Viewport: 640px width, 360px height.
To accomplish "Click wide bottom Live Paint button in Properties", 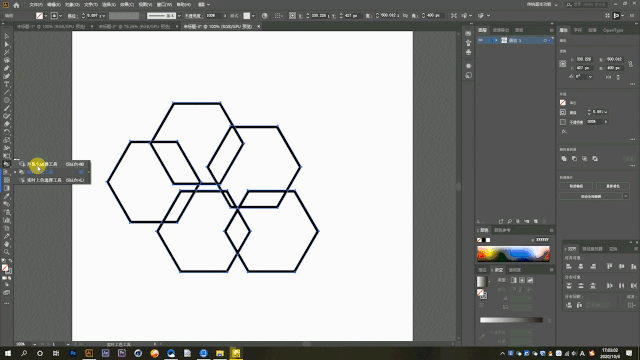I will (591, 196).
